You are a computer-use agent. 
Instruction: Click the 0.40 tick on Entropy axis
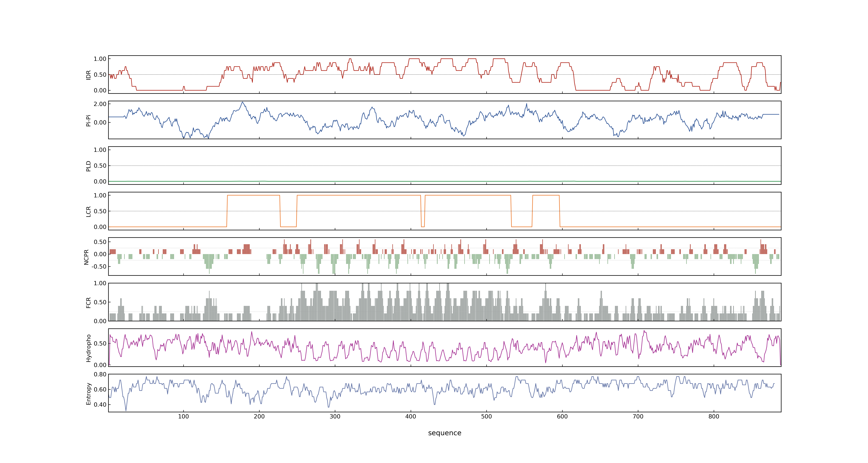[x=100, y=405]
